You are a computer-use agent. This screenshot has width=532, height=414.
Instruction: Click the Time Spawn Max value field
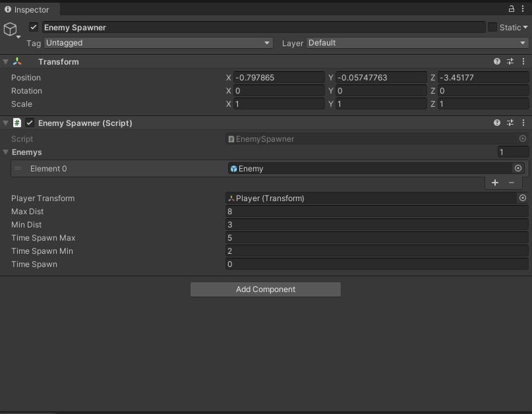click(x=376, y=238)
